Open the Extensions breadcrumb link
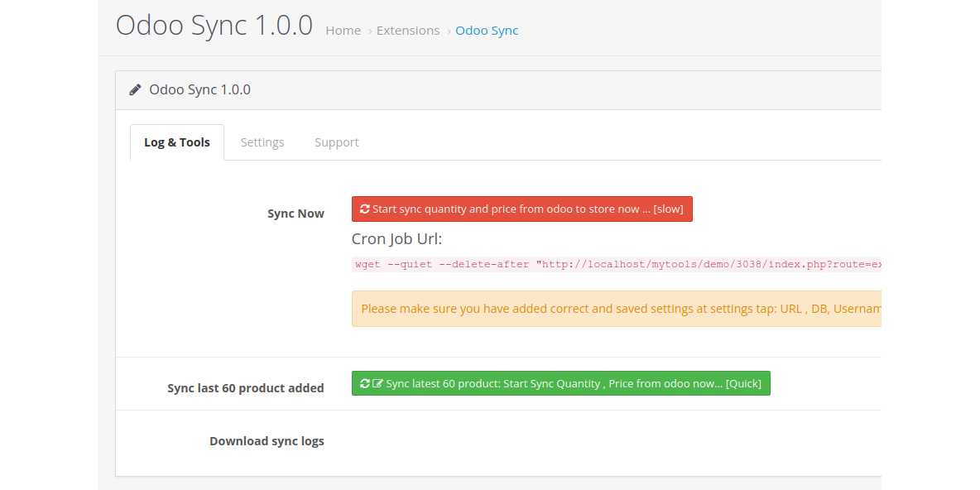 pyautogui.click(x=408, y=30)
